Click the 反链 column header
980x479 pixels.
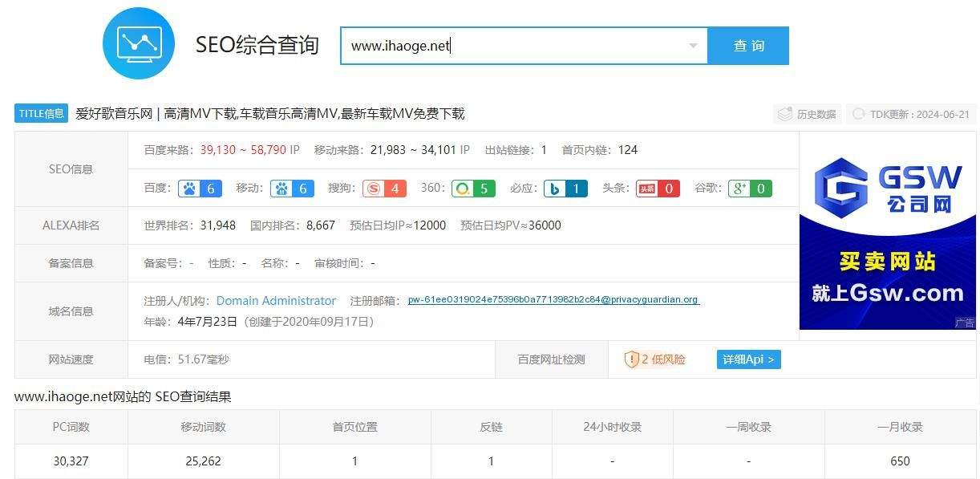[x=492, y=427]
